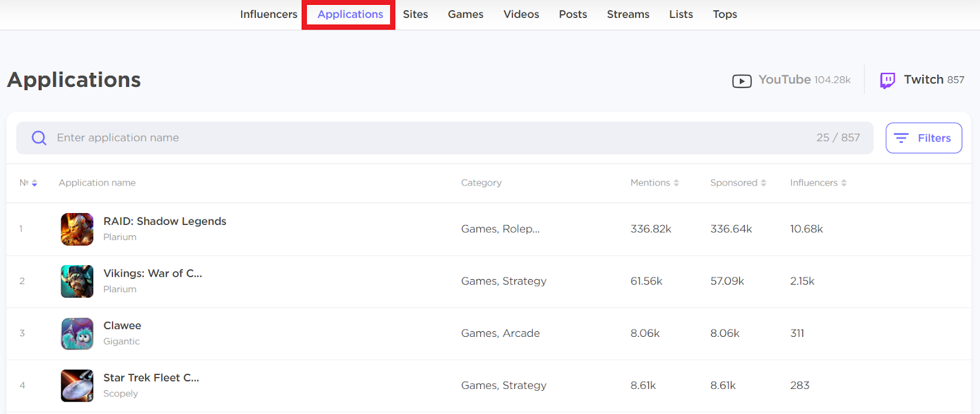This screenshot has height=414, width=980.
Task: Go to the Streams tab
Action: [x=628, y=14]
